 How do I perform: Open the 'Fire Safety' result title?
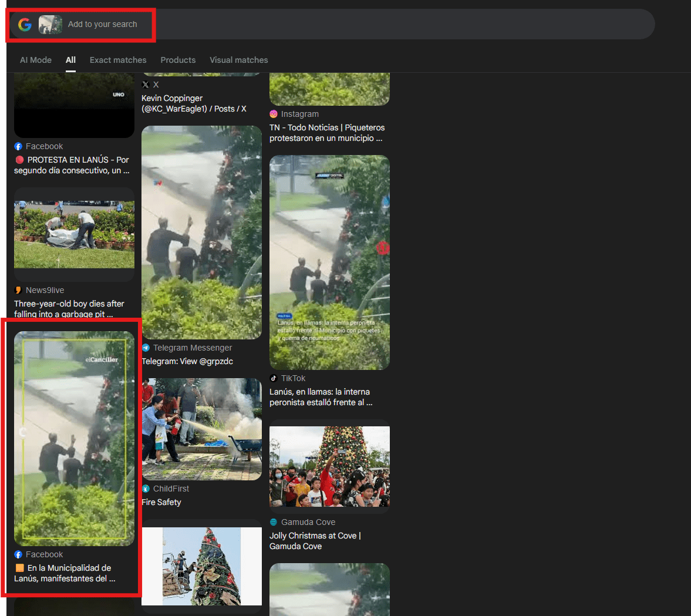(161, 502)
